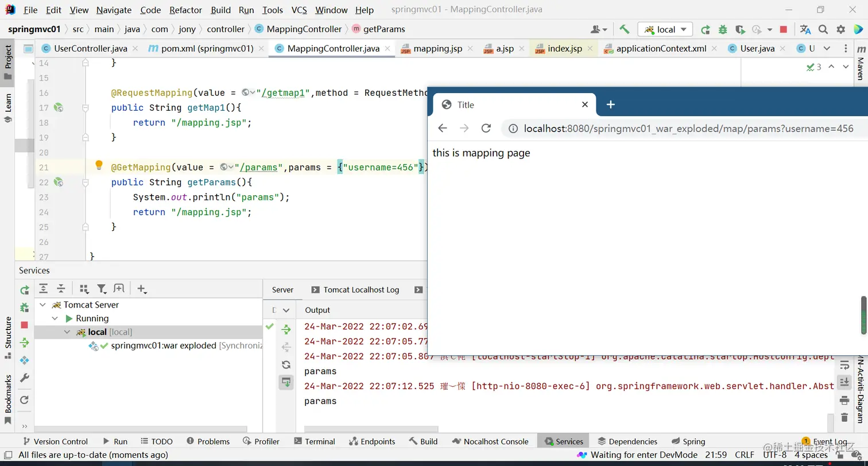Start debugging with the green bug icon
Image resolution: width=868 pixels, height=466 pixels.
pos(723,29)
